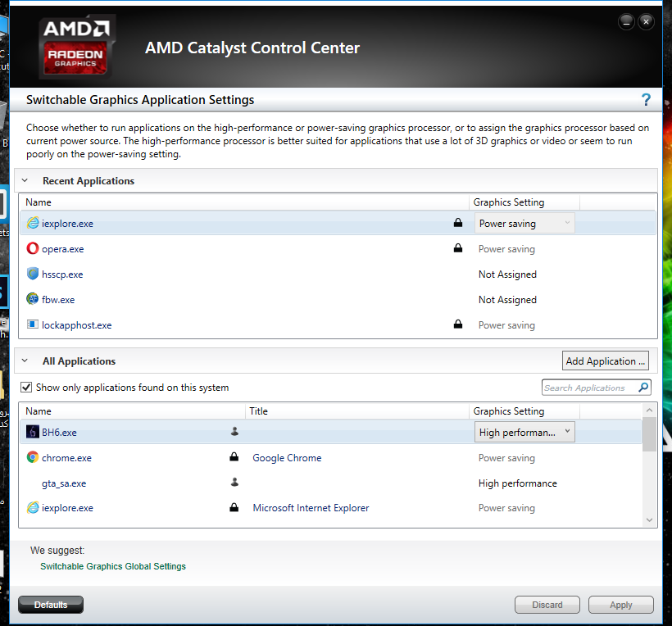Select the opera.exe name text

click(x=62, y=249)
